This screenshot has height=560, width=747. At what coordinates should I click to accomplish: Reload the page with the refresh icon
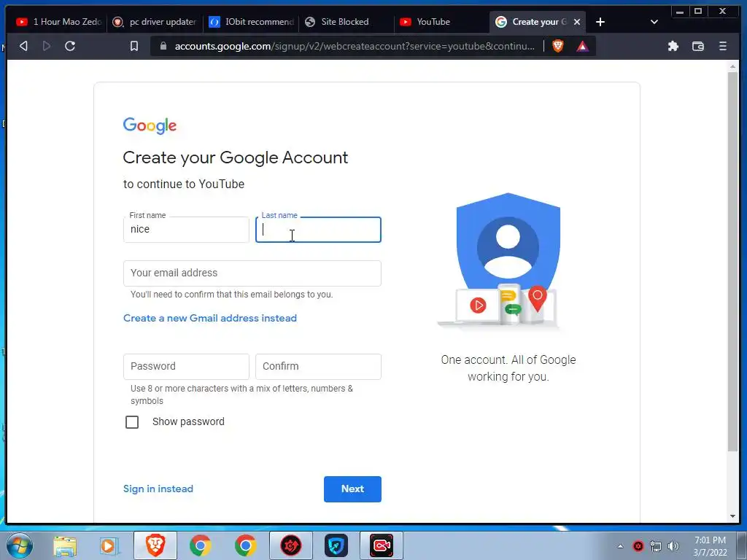tap(70, 46)
